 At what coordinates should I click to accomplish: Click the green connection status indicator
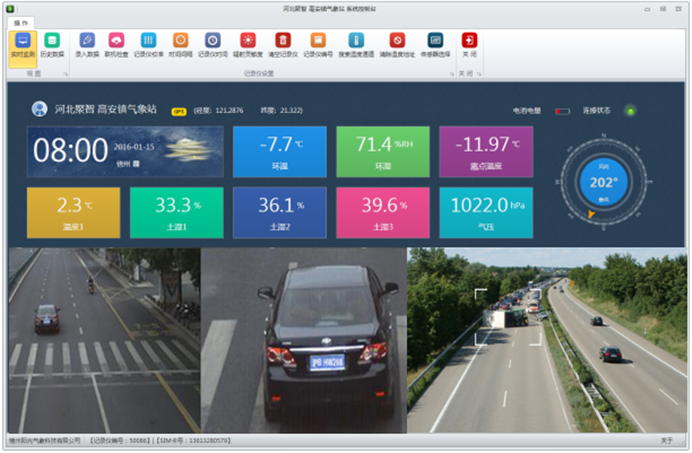coord(630,110)
